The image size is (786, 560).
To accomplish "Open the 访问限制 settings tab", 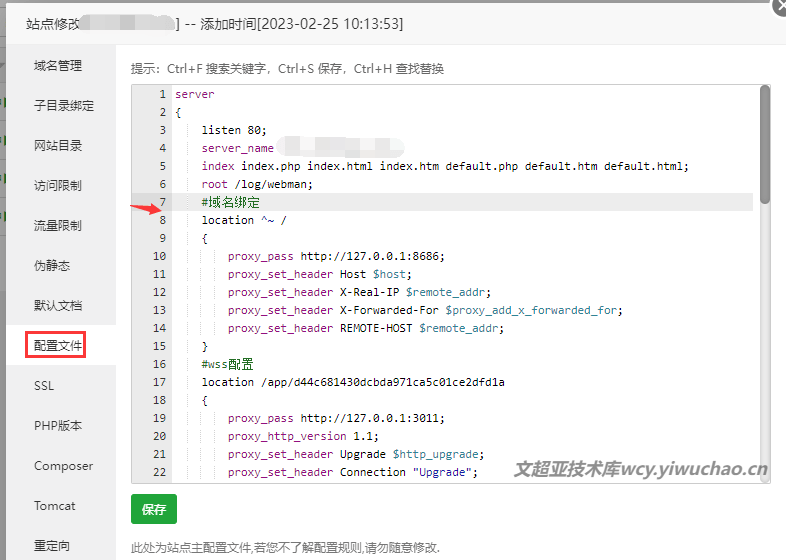I will coord(58,186).
